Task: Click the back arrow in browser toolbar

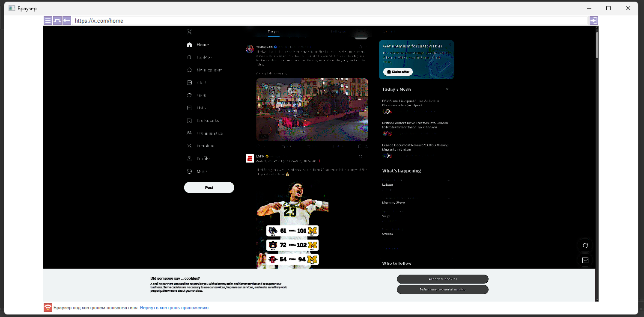Action: (x=67, y=21)
